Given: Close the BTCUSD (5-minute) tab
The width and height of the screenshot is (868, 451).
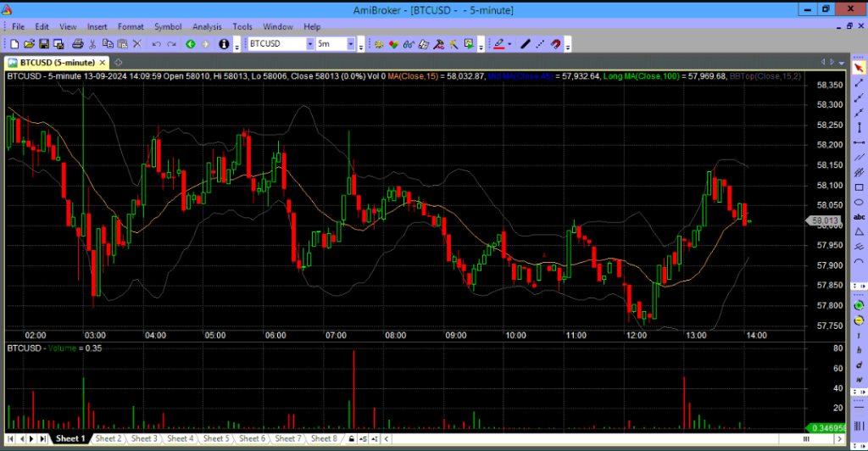Looking at the screenshot, I should tap(103, 63).
